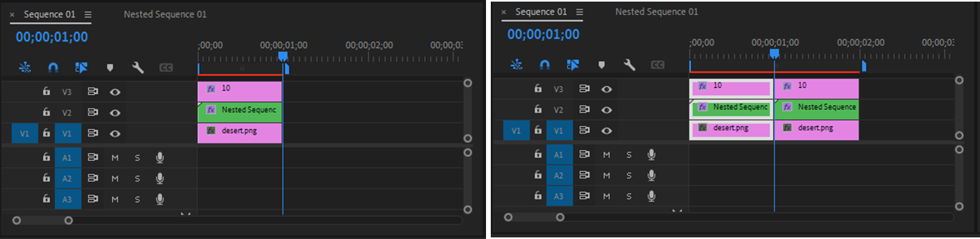Toggle V1 sync lock in left timeline
The width and height of the screenshot is (980, 239).
tap(93, 133)
